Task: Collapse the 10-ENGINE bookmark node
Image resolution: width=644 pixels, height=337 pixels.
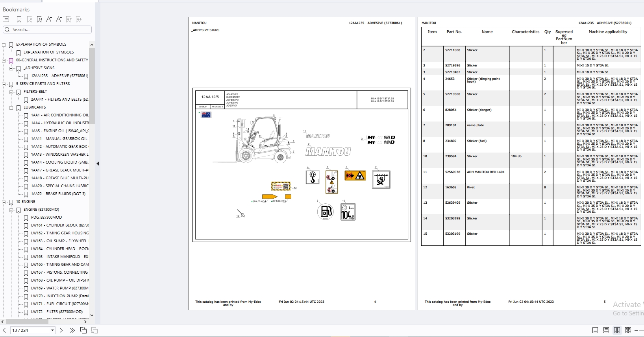Action: click(4, 202)
